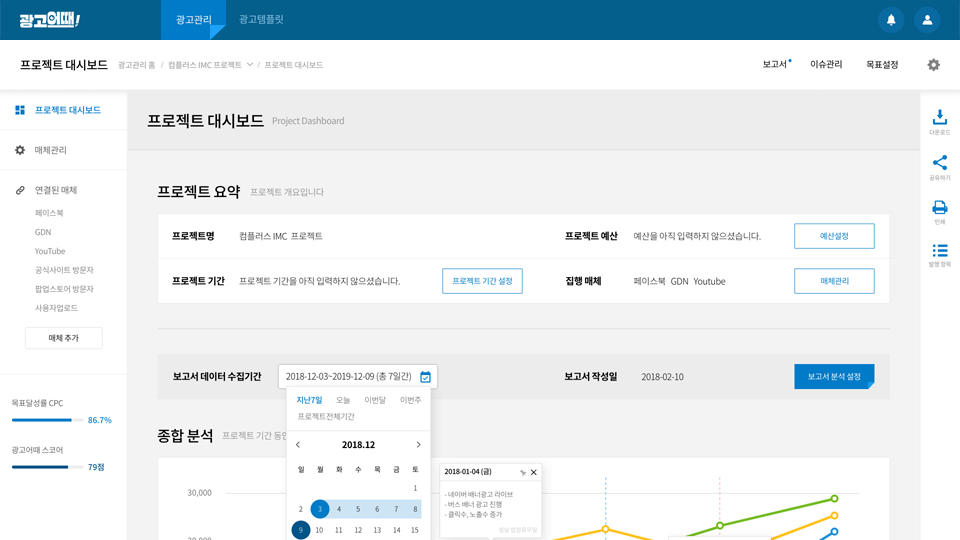This screenshot has width=960, height=540.
Task: Click the 86.7% CPC value
Action: click(99, 420)
